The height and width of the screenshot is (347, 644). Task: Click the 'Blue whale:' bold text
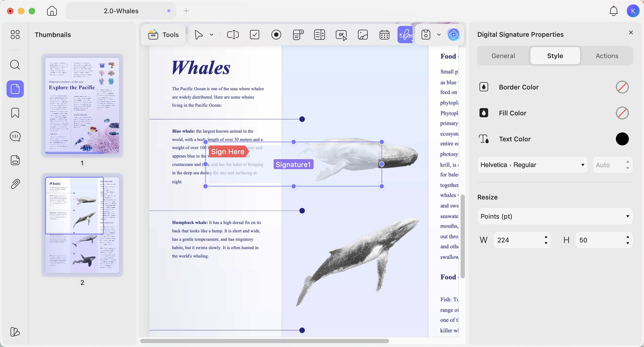point(183,131)
